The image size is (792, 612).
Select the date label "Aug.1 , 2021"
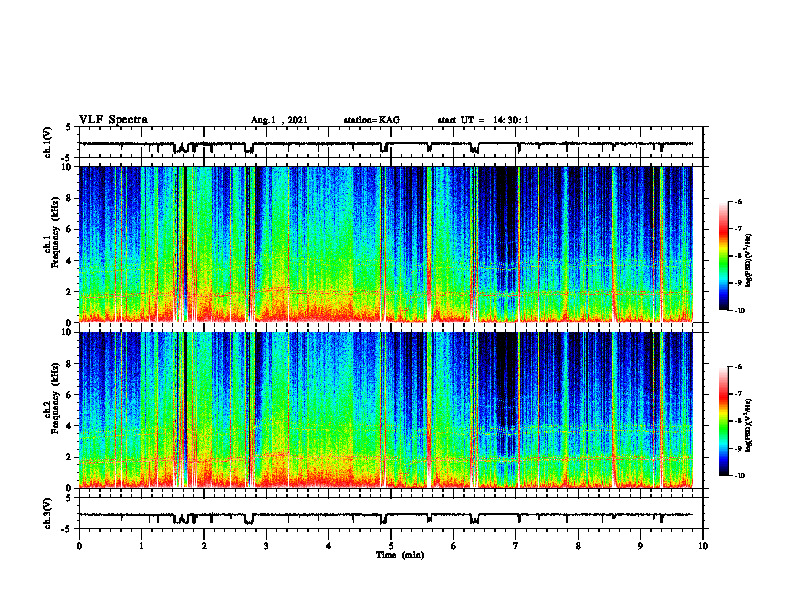coord(279,120)
